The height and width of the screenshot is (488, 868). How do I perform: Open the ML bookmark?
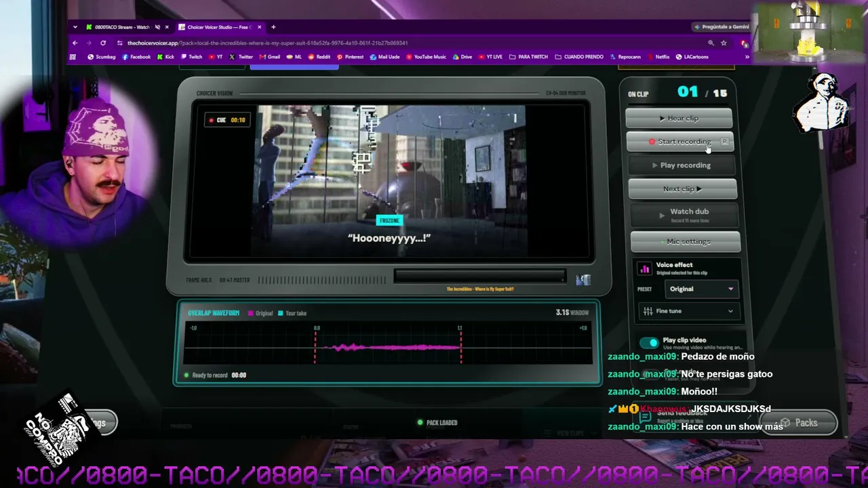click(x=294, y=57)
